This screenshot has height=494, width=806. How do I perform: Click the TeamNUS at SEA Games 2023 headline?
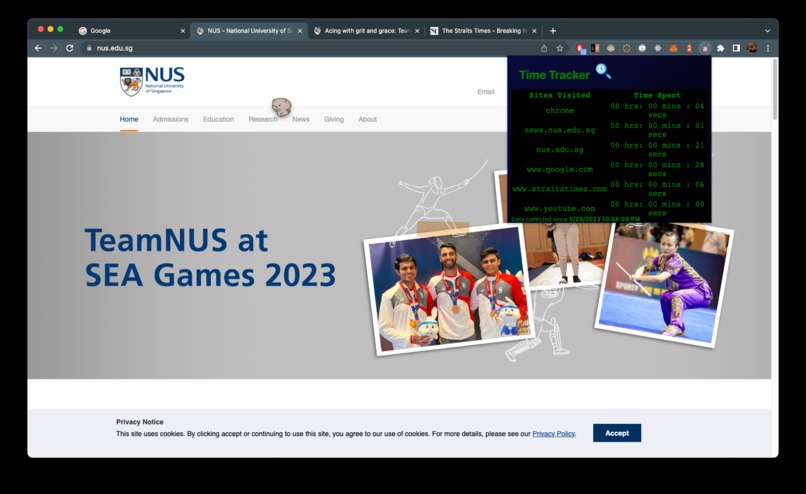[210, 257]
